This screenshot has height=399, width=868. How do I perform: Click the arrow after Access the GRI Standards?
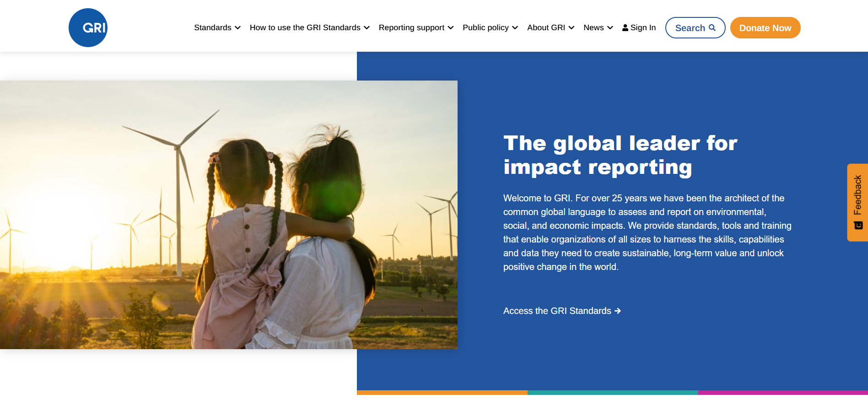click(618, 311)
